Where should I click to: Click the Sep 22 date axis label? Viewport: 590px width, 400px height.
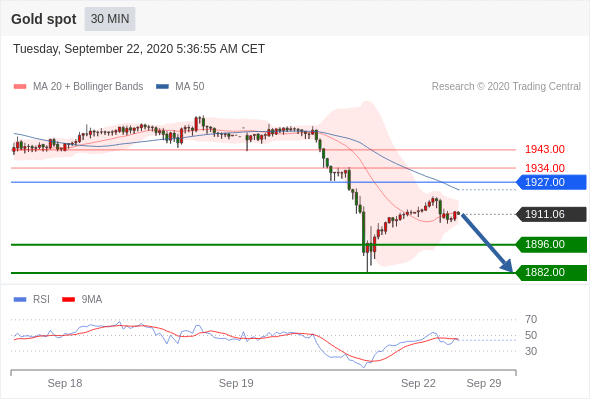coord(418,383)
